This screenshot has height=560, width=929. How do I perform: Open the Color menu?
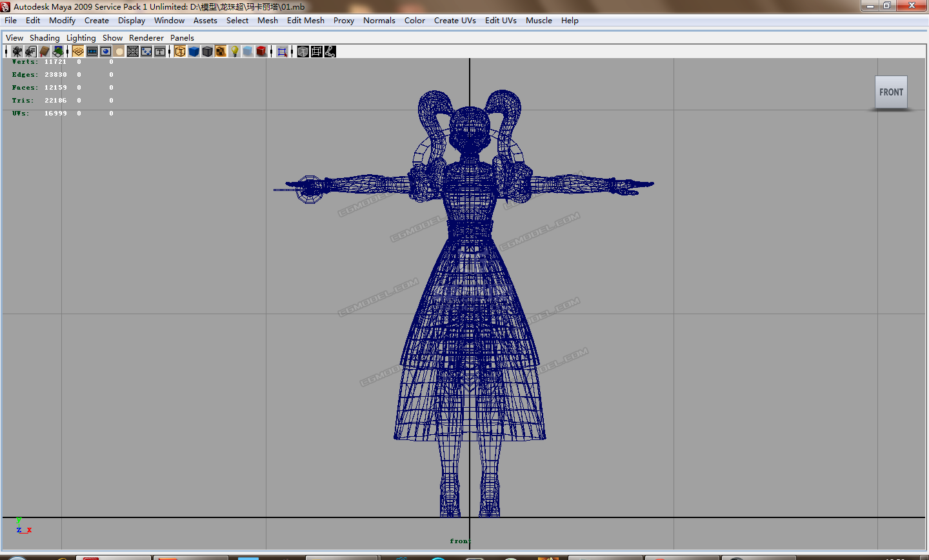coord(415,20)
